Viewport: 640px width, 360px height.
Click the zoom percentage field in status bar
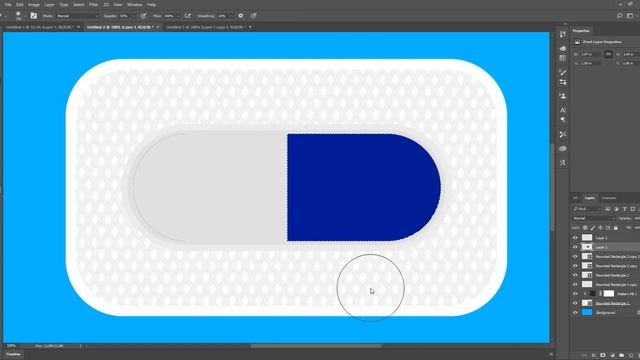click(11, 346)
